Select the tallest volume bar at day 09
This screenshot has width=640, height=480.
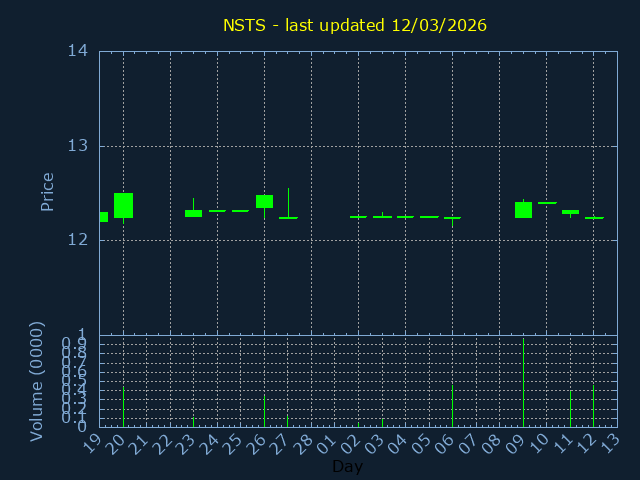pyautogui.click(x=523, y=382)
